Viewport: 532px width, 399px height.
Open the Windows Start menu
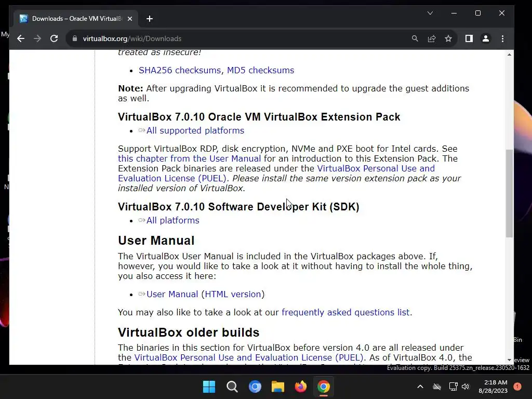point(209,387)
